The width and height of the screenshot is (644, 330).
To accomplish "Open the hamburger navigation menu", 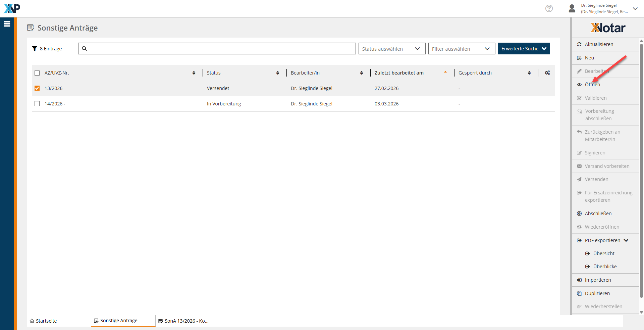I will pyautogui.click(x=7, y=24).
